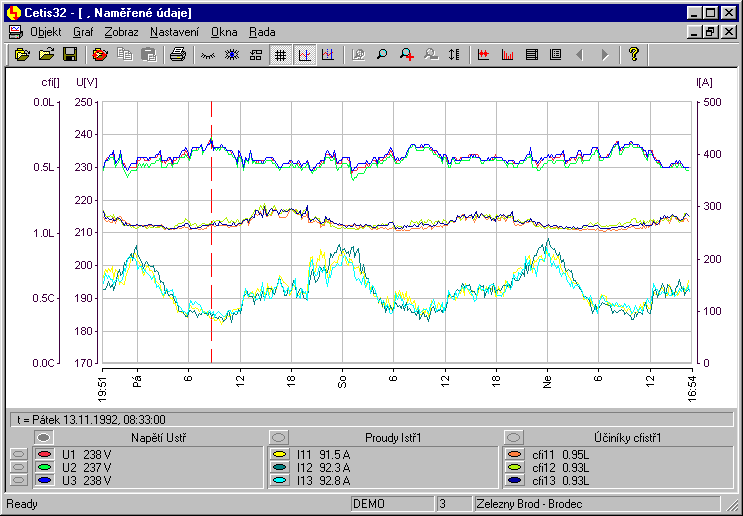Click the red-blue chart icon next to axes

[328, 55]
